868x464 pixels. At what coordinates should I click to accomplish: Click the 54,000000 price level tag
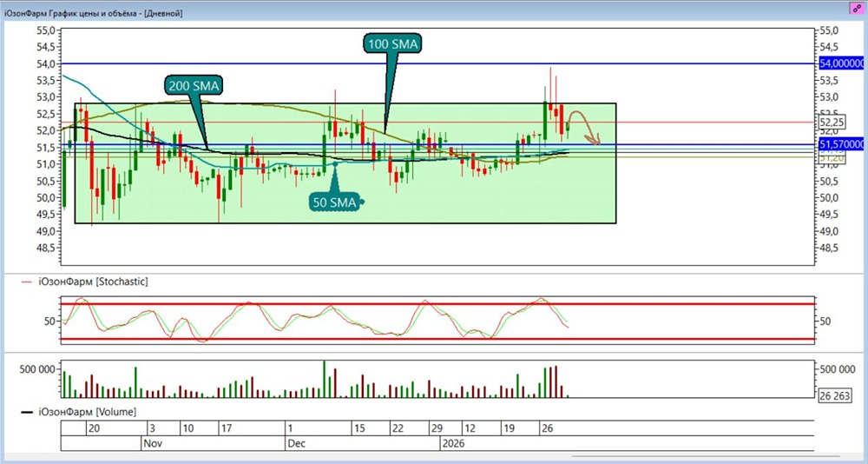tap(841, 63)
